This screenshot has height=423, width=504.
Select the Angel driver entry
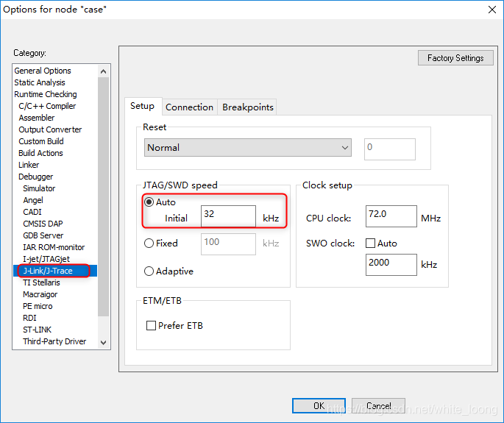[33, 200]
